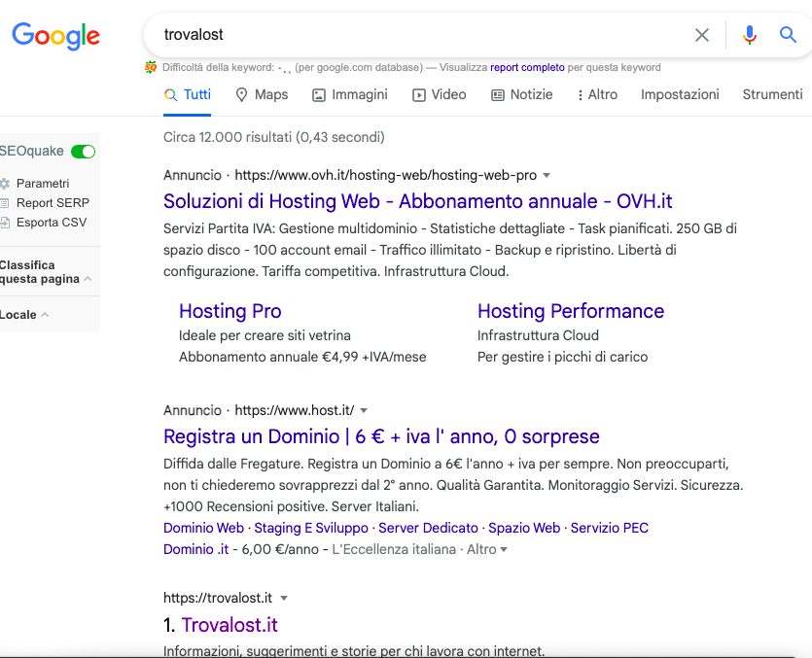The width and height of the screenshot is (812, 658).
Task: Click the Immagini picture icon
Action: [x=319, y=95]
